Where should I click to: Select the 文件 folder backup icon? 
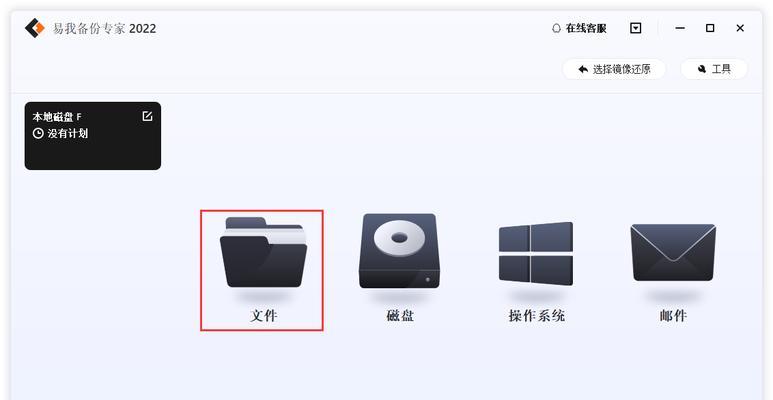click(263, 252)
